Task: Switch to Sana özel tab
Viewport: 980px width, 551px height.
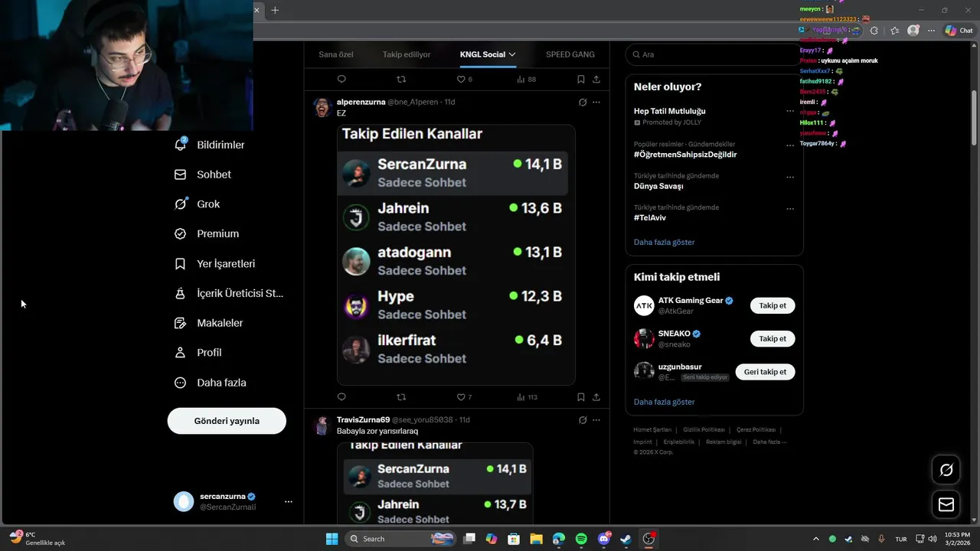Action: [x=336, y=54]
